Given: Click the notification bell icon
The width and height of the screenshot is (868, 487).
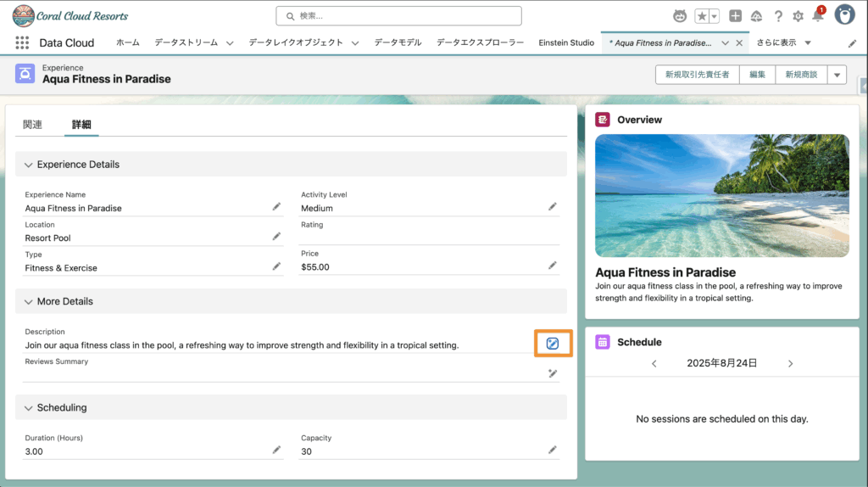Looking at the screenshot, I should point(818,16).
